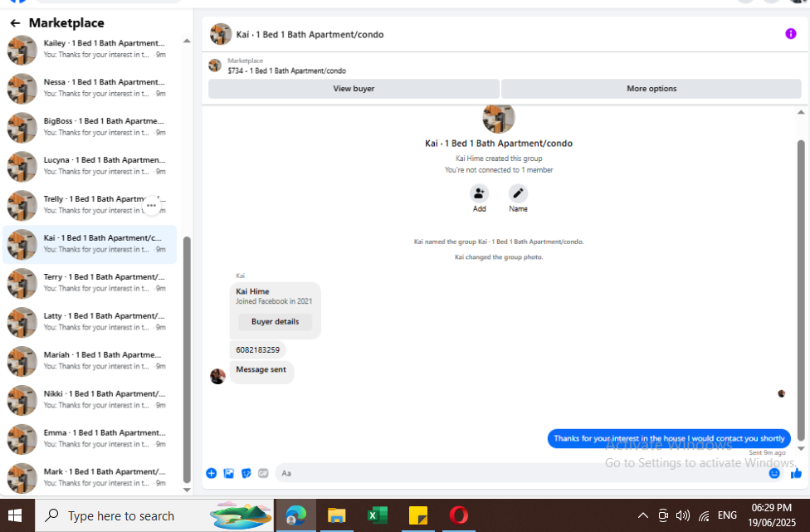Screen dimensions: 810x532
Task: Show hidden system tray icons
Action: pyautogui.click(x=642, y=515)
